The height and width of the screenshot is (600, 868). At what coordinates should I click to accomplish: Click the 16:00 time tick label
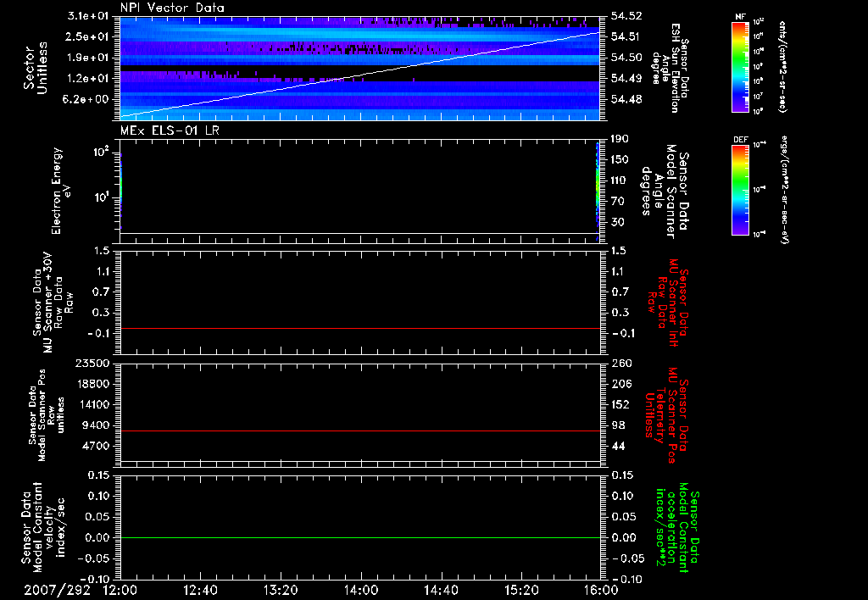coord(601,590)
